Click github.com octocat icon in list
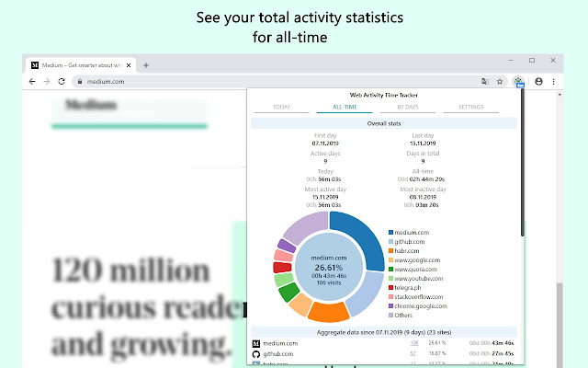Viewport: 588px width, 368px height. tap(256, 354)
